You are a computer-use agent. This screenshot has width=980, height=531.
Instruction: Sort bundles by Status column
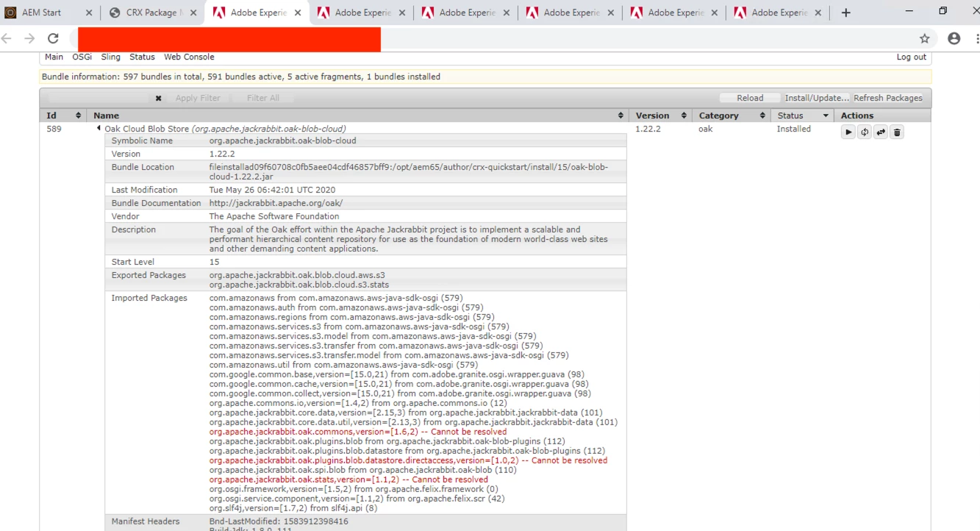(x=803, y=115)
